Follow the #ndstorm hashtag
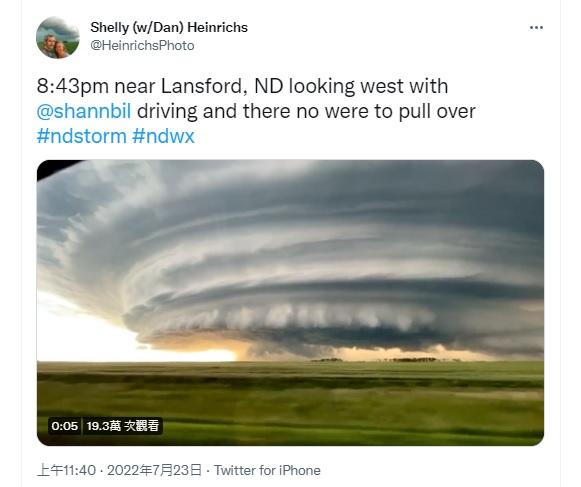This screenshot has width=581, height=487. tap(82, 136)
